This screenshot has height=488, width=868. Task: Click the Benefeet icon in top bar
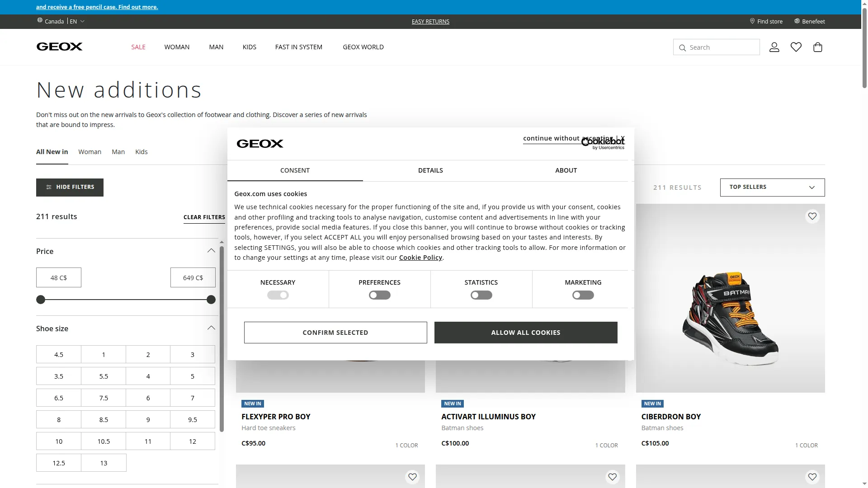point(797,21)
